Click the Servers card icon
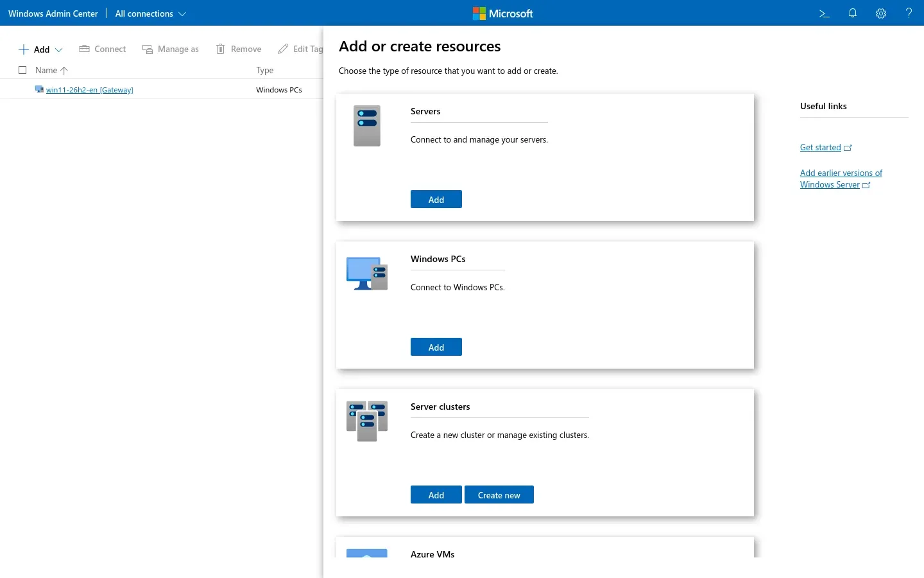This screenshot has width=924, height=578. (367, 126)
